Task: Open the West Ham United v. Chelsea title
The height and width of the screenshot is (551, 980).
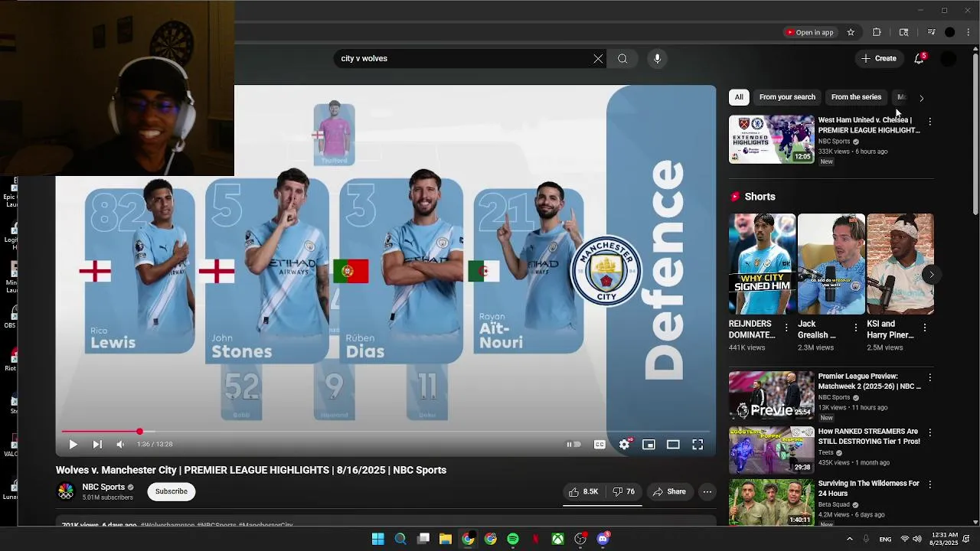Action: 869,125
